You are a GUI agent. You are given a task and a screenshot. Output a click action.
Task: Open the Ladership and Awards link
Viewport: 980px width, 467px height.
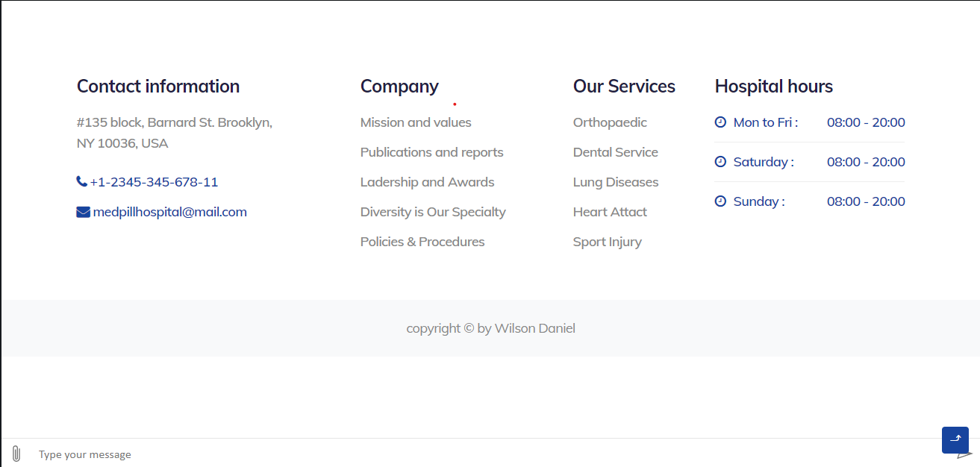coord(427,182)
